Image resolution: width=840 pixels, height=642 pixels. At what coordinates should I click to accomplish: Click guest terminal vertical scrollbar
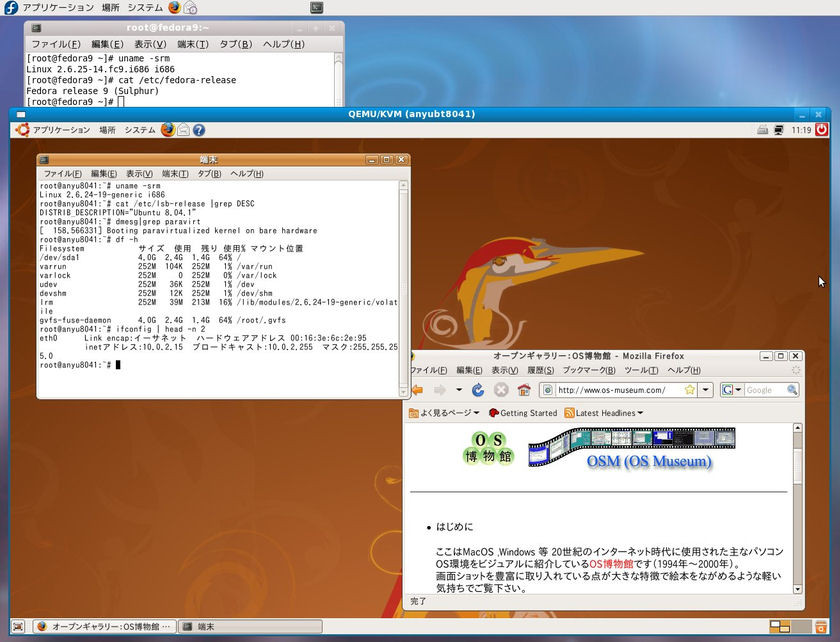(403, 289)
